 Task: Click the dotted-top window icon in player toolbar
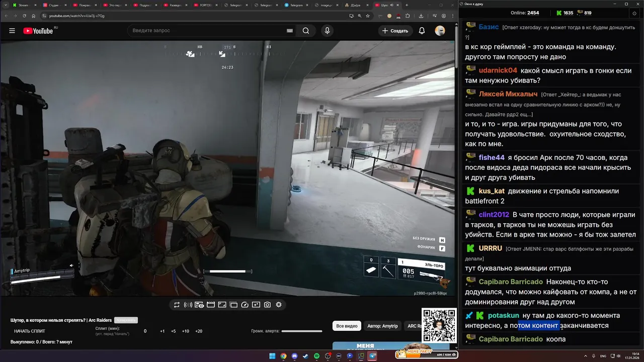pyautogui.click(x=233, y=305)
